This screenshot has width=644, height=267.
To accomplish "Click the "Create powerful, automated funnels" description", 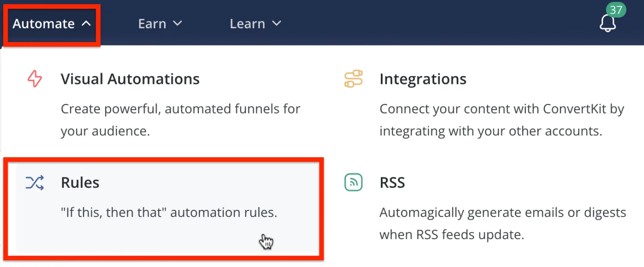I will point(180,109).
